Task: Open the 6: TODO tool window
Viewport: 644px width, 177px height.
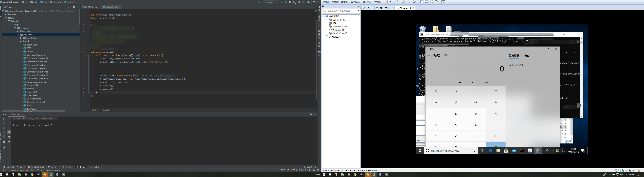Action: [x=94, y=167]
